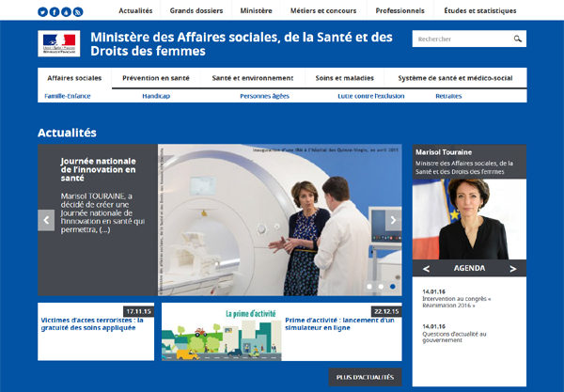Click the magnifying glass search icon
Screen dimensions: 564x392
pos(517,39)
